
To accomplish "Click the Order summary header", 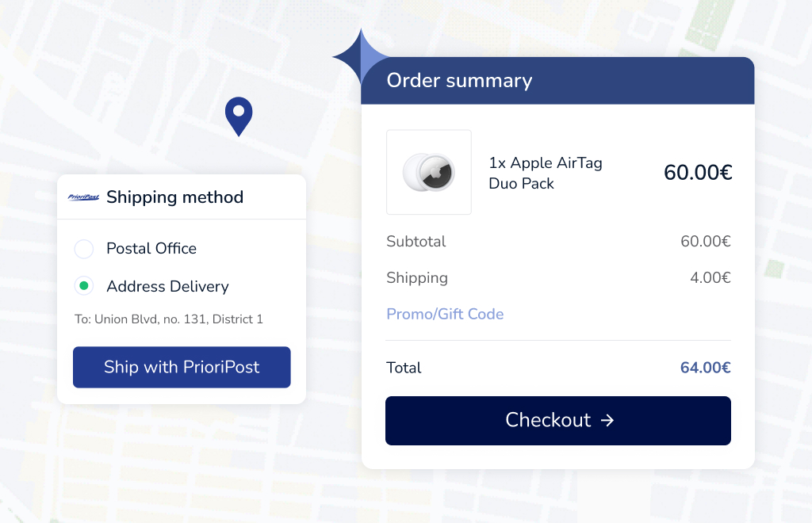I will tap(459, 81).
